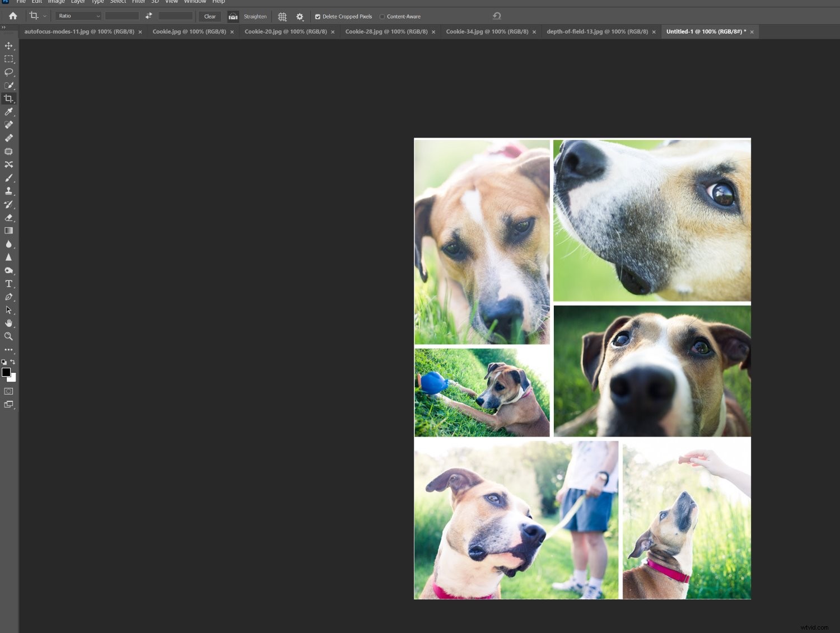Open the crop overlay grid options
840x633 pixels.
click(x=282, y=16)
